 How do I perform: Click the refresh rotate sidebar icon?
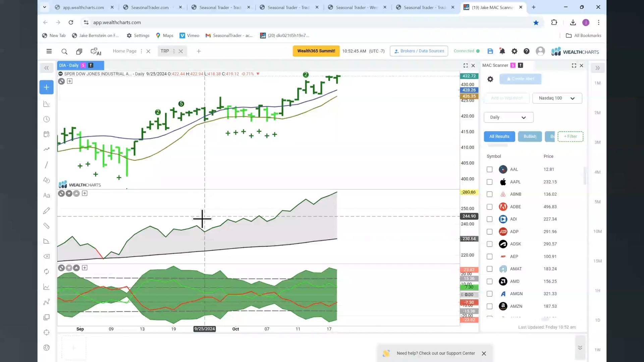pos(47,271)
